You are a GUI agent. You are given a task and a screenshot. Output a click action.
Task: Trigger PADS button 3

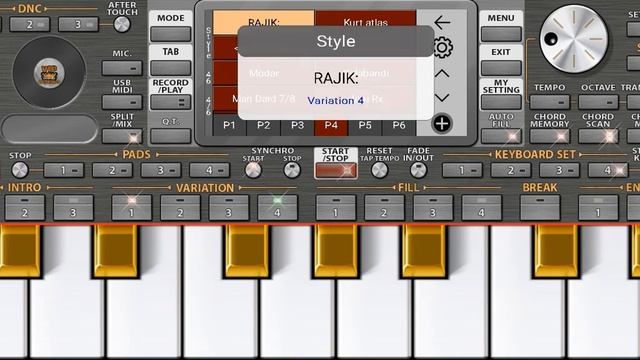[161, 170]
